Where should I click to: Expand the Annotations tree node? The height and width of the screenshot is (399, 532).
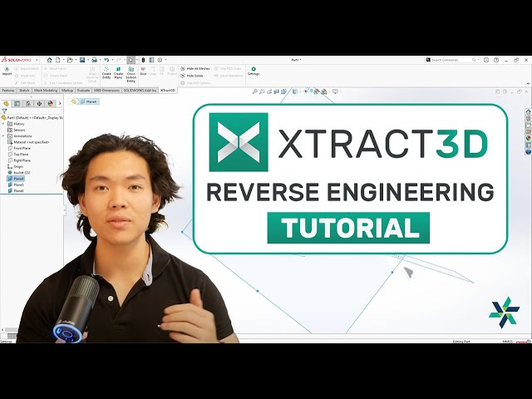pos(3,136)
